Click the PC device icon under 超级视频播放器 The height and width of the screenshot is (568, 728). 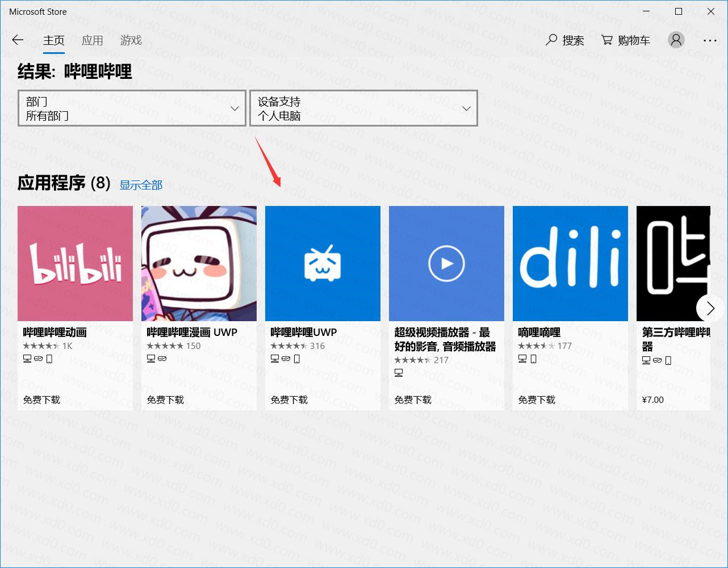point(399,373)
